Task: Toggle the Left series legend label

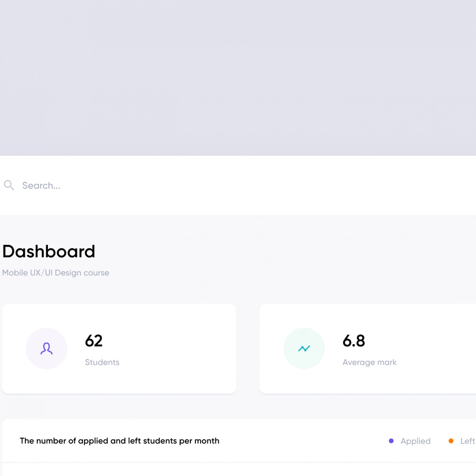Action: coord(467,441)
